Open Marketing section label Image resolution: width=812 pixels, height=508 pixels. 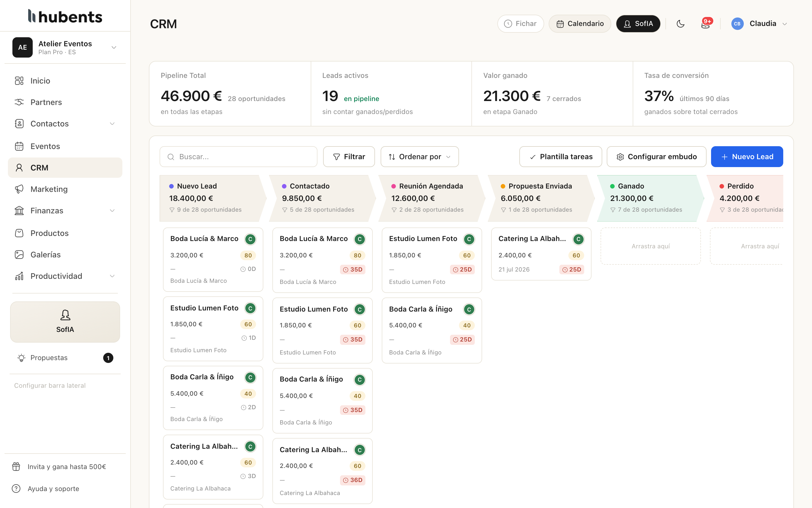pos(49,189)
